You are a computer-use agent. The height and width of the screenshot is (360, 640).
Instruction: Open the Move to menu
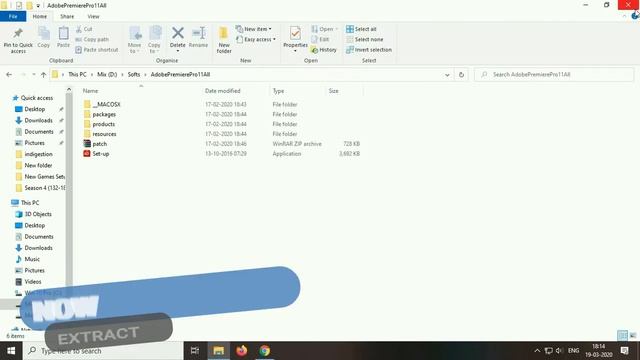coord(135,40)
